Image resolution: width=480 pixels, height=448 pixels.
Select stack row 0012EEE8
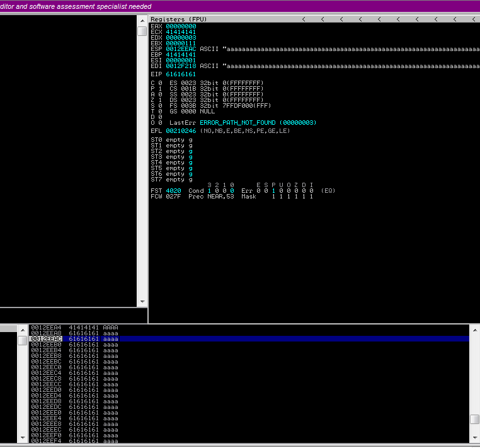249,424
